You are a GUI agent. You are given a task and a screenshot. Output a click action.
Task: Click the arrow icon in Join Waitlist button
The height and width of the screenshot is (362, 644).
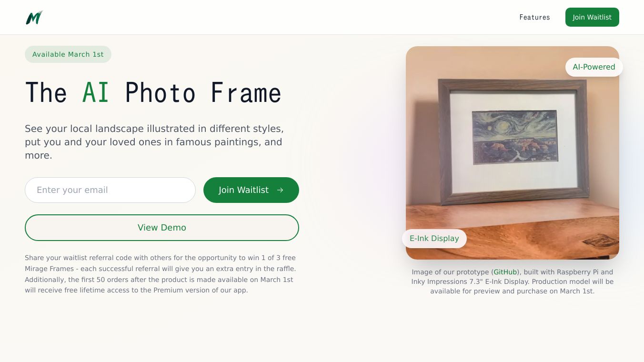(x=280, y=190)
